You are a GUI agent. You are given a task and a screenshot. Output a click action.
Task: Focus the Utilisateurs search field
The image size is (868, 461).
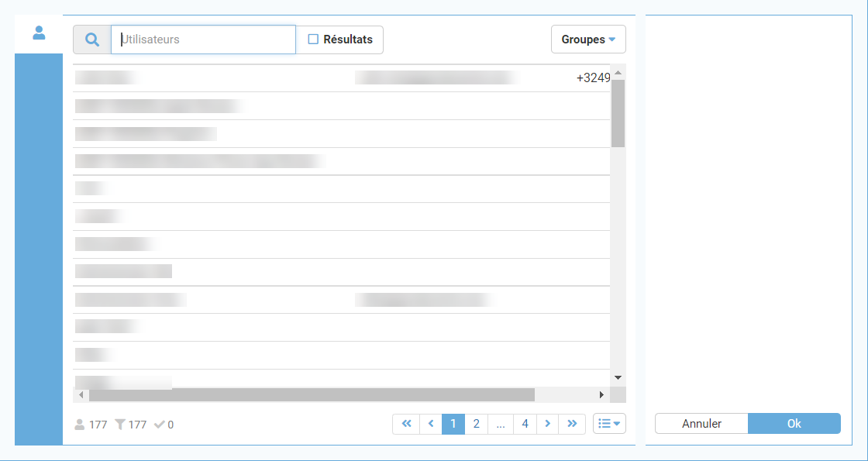(x=203, y=40)
